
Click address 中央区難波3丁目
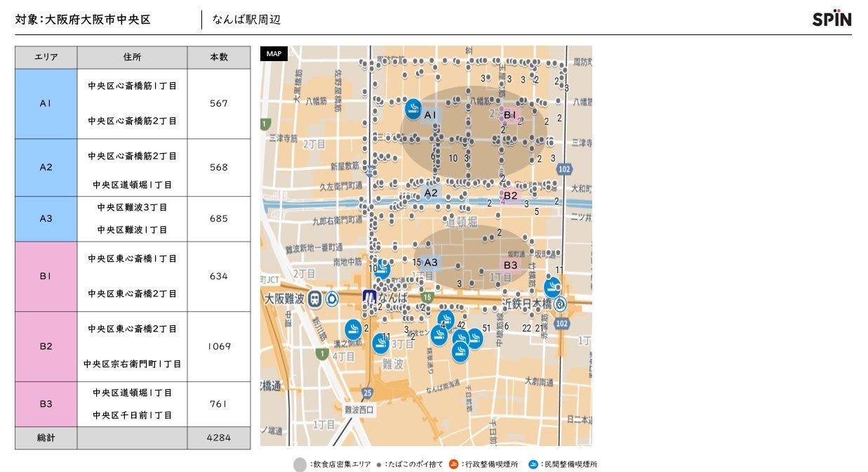132,207
